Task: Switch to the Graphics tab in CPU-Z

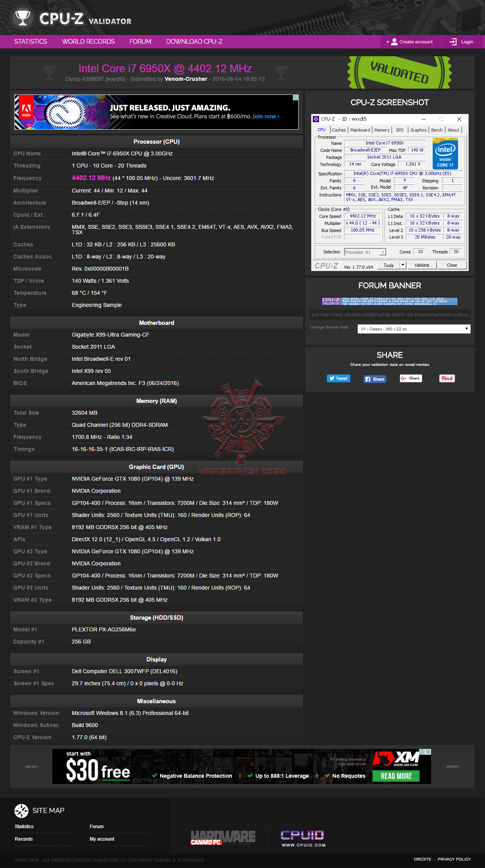Action: coord(418,130)
